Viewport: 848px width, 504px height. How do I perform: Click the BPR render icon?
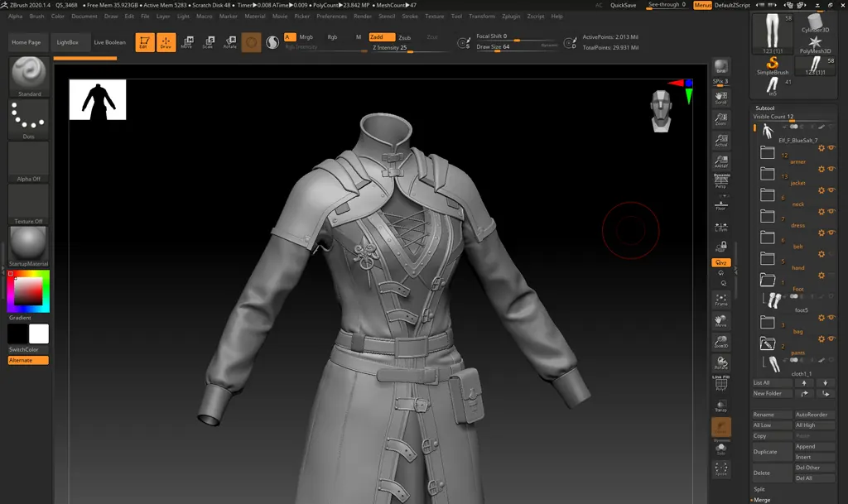[x=721, y=67]
